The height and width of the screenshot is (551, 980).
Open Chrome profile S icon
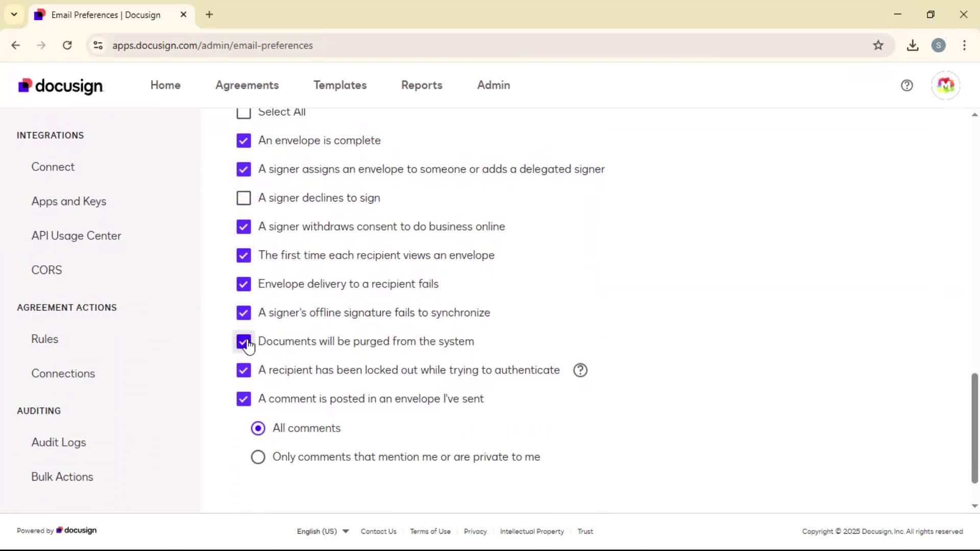(938, 45)
